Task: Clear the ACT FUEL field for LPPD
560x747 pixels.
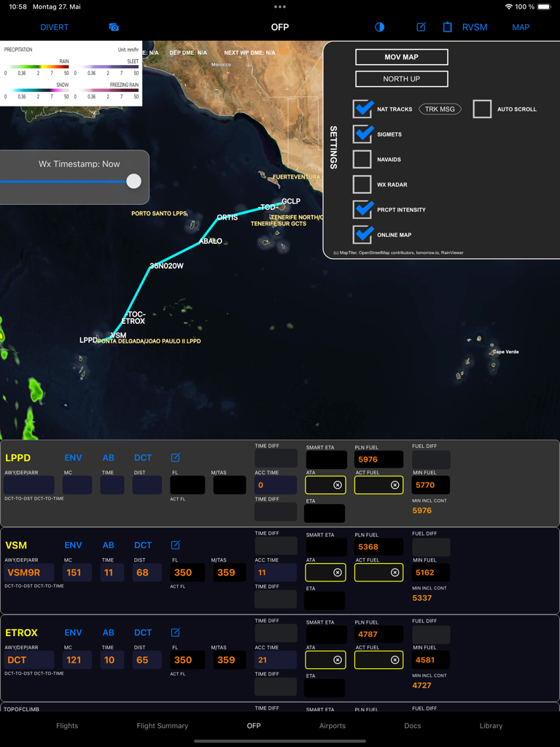Action: (394, 485)
